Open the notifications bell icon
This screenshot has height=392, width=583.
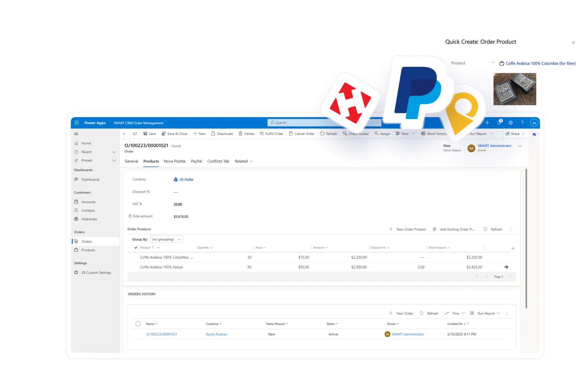pyautogui.click(x=499, y=123)
